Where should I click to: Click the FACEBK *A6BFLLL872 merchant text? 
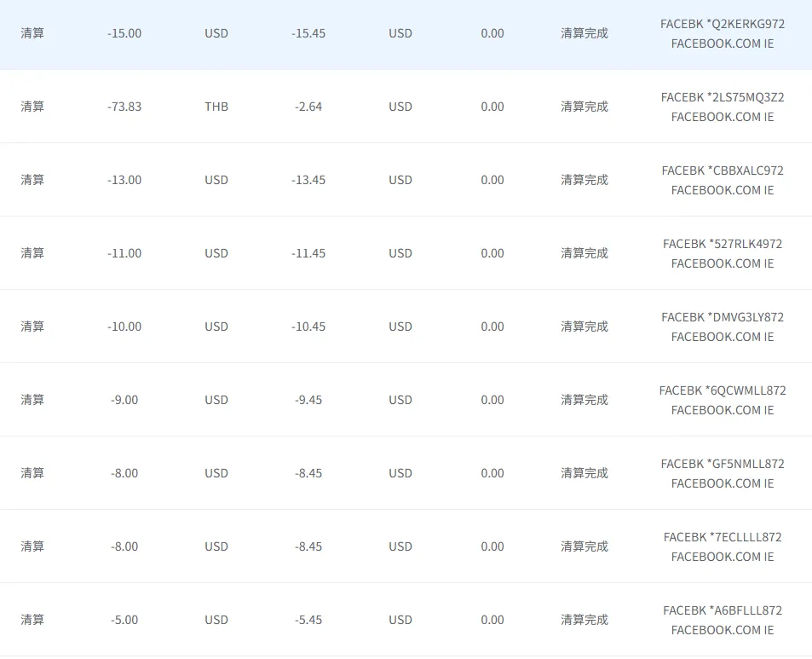point(722,610)
